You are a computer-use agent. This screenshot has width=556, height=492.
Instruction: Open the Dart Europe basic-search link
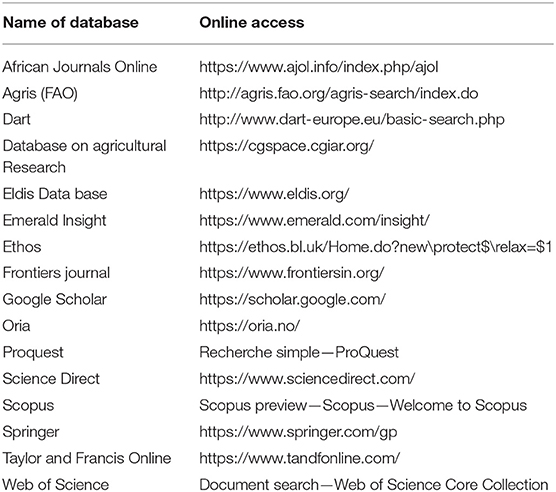[351, 120]
